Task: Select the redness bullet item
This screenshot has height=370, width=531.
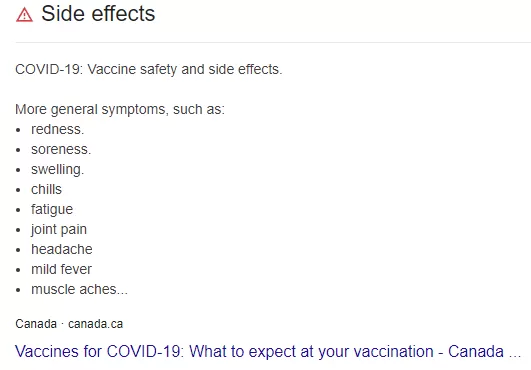Action: [58, 129]
